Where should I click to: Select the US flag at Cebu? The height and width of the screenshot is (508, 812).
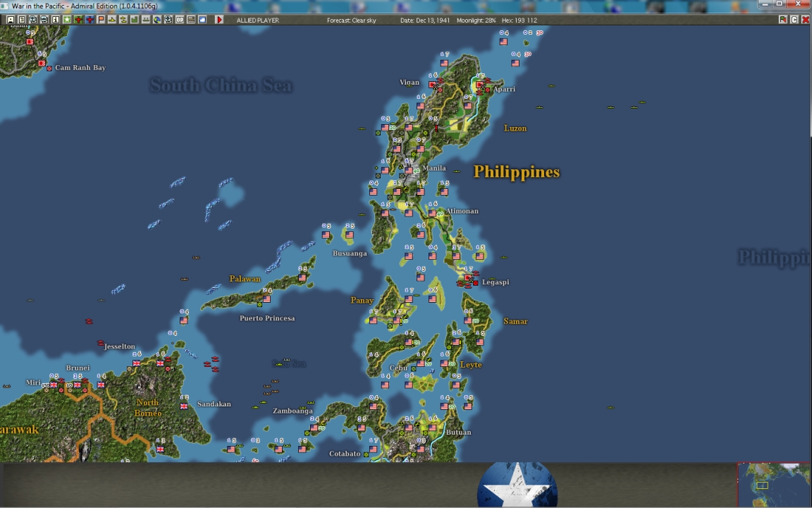pos(421,363)
